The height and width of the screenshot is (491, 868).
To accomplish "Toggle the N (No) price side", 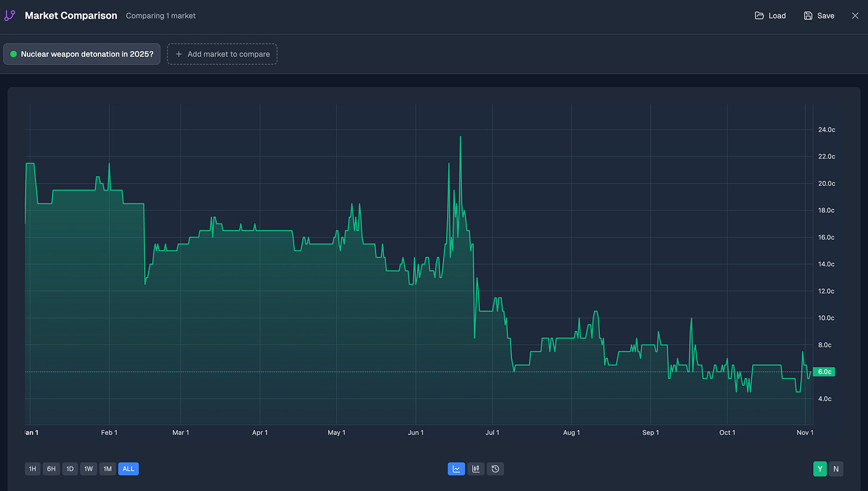I will 836,469.
